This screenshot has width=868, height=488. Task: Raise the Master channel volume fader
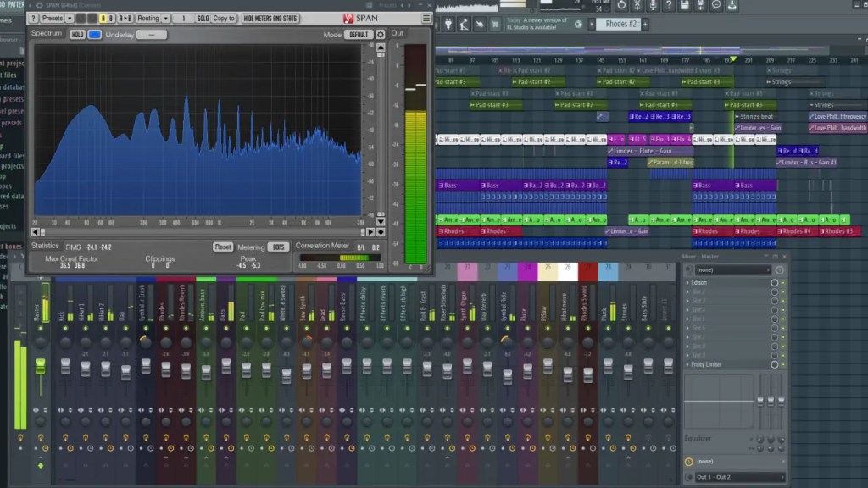(x=42, y=363)
